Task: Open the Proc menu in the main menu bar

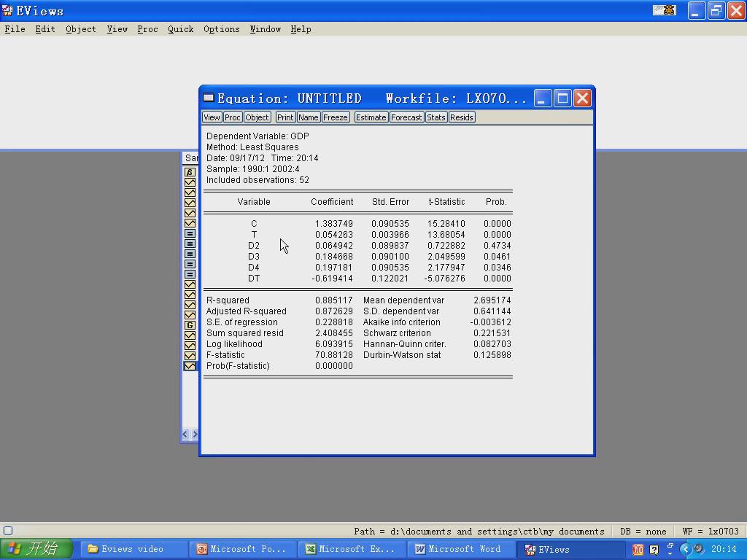Action: coord(147,29)
